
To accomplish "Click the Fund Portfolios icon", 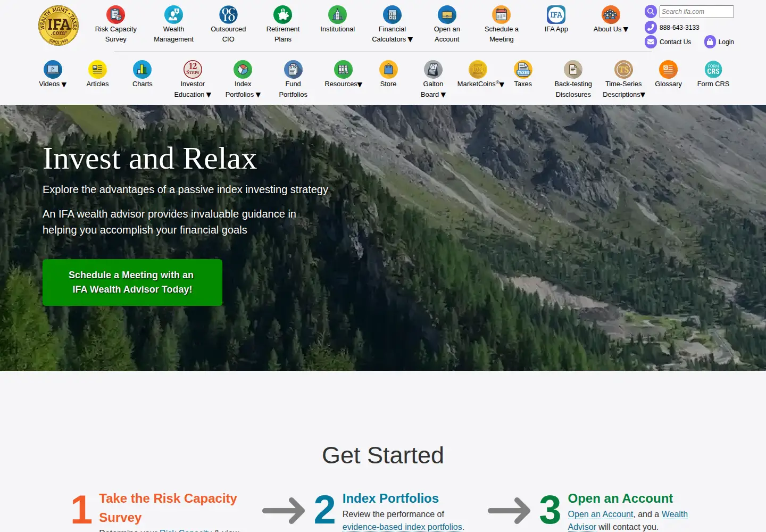I will pyautogui.click(x=293, y=70).
